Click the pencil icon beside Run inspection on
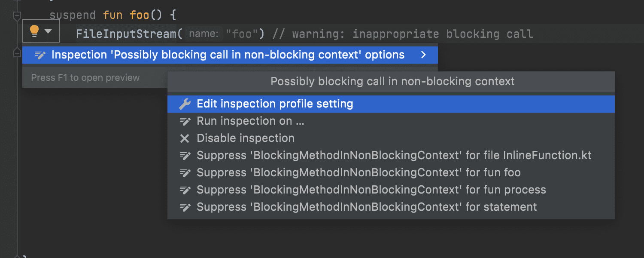Screen dimensions: 644x258 pos(185,121)
